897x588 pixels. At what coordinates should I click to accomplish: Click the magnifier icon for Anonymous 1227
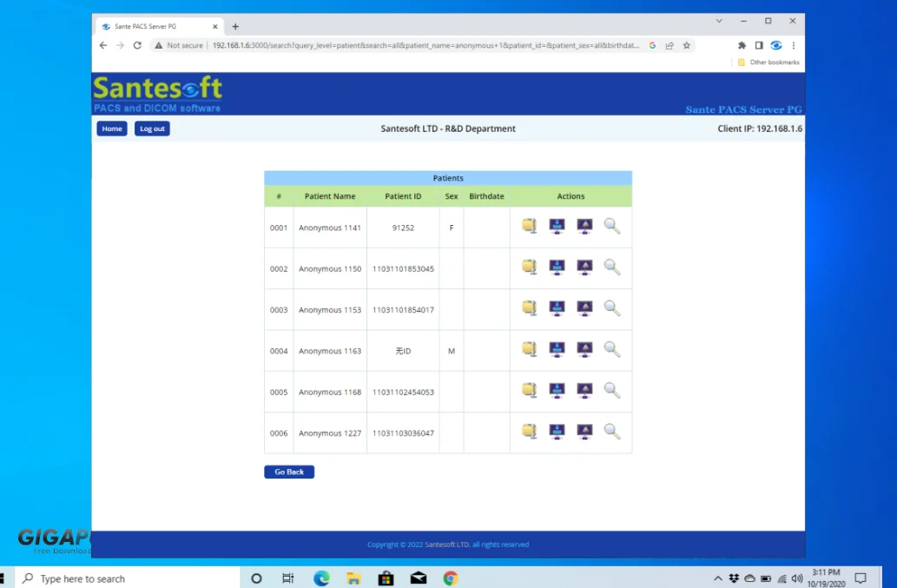pyautogui.click(x=611, y=432)
